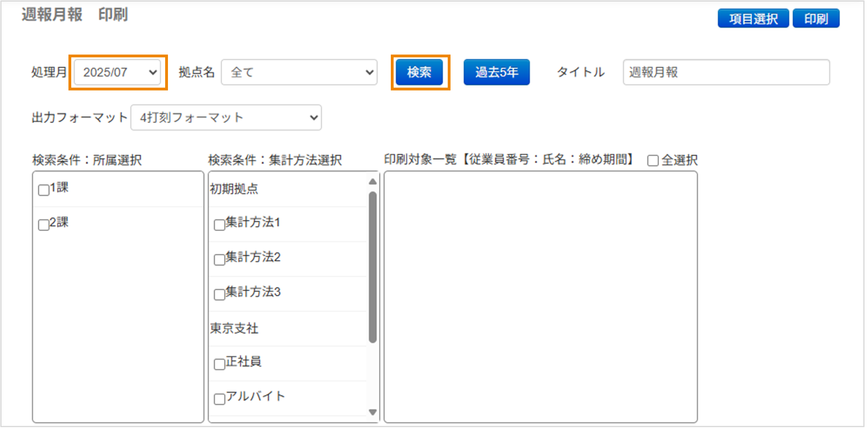Click the 項目選択 button

pos(752,18)
